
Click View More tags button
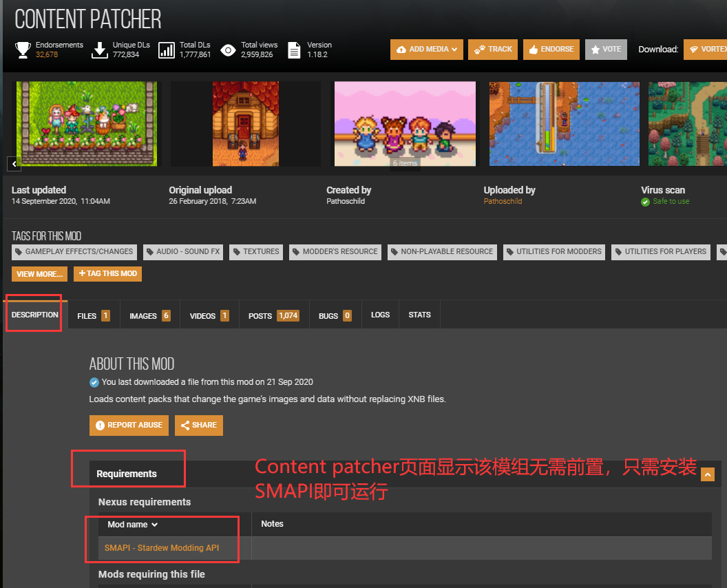point(39,274)
